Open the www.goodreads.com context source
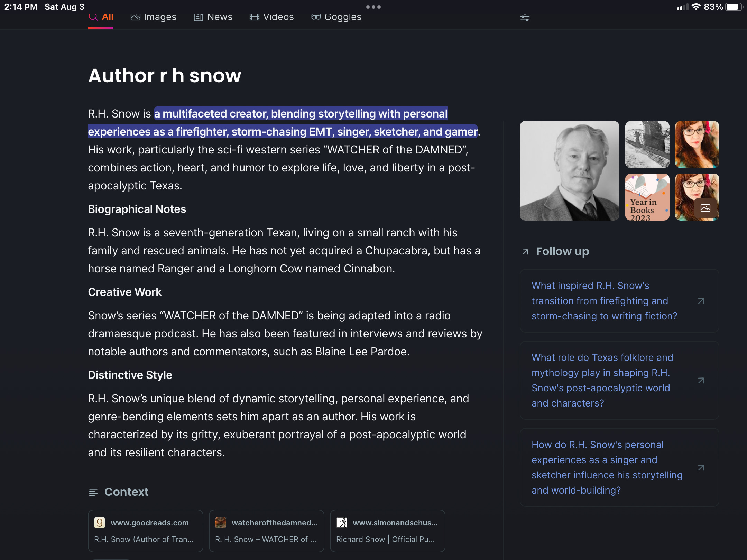The height and width of the screenshot is (560, 747). (x=145, y=531)
